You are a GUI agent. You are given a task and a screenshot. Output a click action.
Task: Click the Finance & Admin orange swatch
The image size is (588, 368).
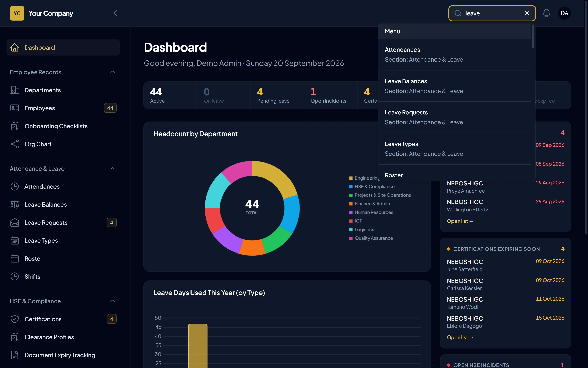pyautogui.click(x=351, y=204)
